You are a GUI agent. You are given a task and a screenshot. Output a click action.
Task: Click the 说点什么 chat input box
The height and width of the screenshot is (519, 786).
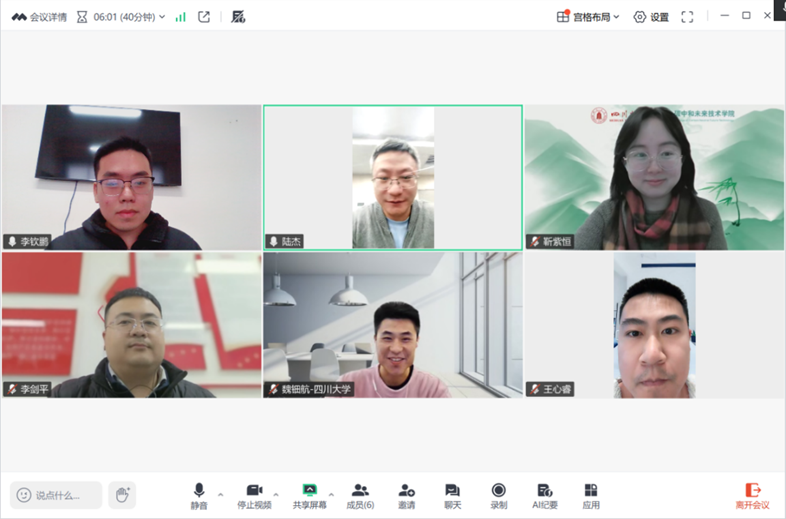click(x=57, y=495)
